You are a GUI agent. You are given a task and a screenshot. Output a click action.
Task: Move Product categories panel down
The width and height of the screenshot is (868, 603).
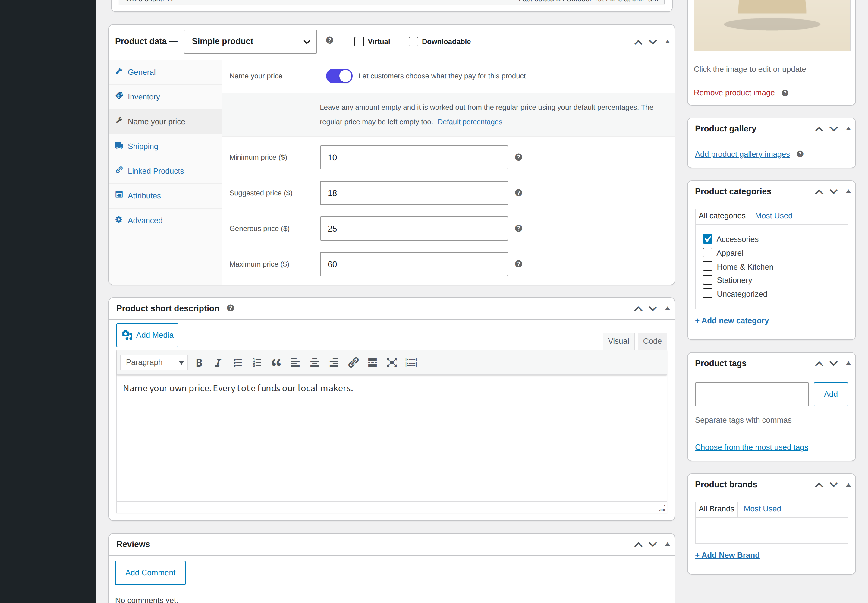tap(834, 192)
